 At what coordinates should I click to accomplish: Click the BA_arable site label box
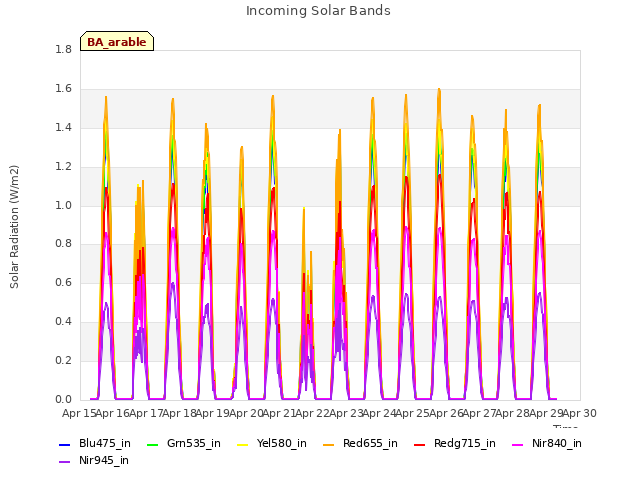[x=117, y=41]
